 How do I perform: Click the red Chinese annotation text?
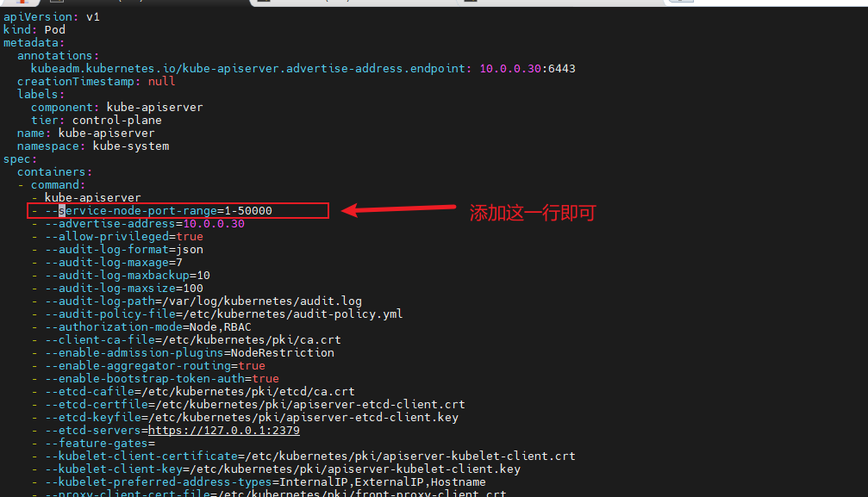pyautogui.click(x=532, y=213)
